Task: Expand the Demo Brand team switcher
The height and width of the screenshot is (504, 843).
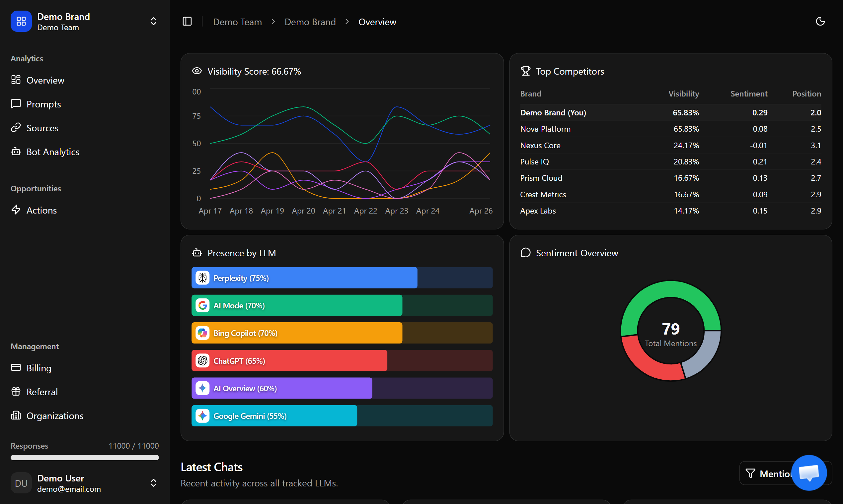Action: click(x=153, y=22)
